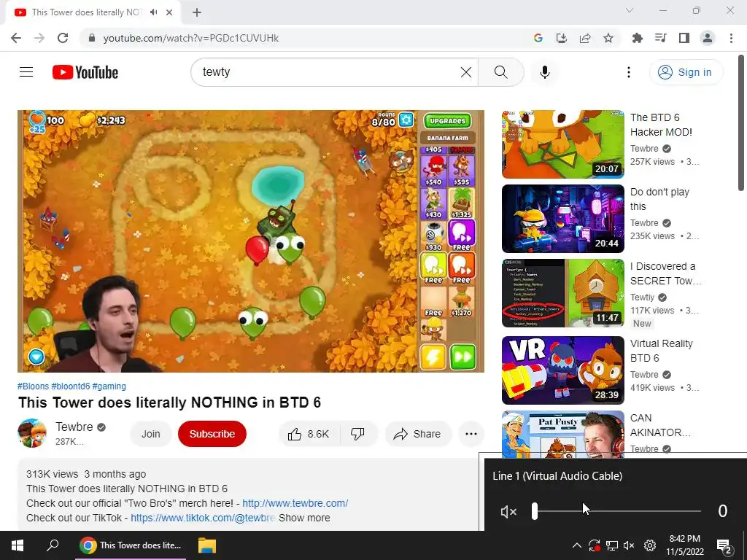The width and height of the screenshot is (747, 560).
Task: Open the tewbre.com merch link
Action: click(295, 503)
